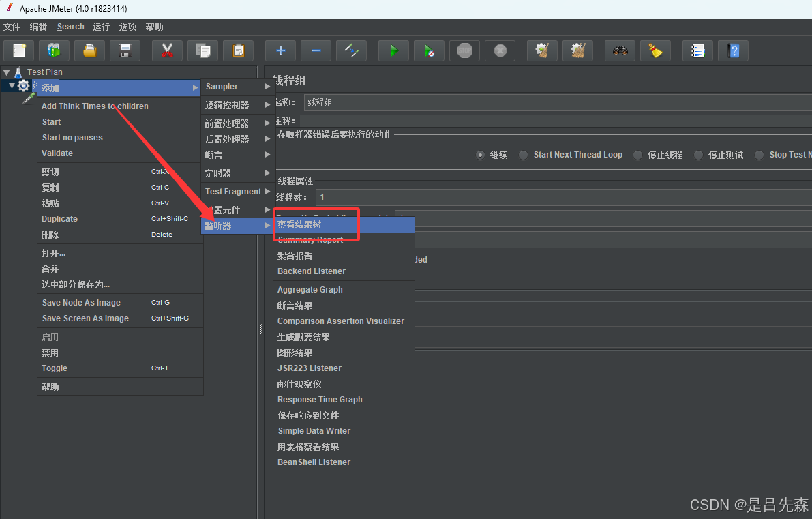The image size is (812, 519).
Task: Open the Search menu
Action: click(x=70, y=27)
